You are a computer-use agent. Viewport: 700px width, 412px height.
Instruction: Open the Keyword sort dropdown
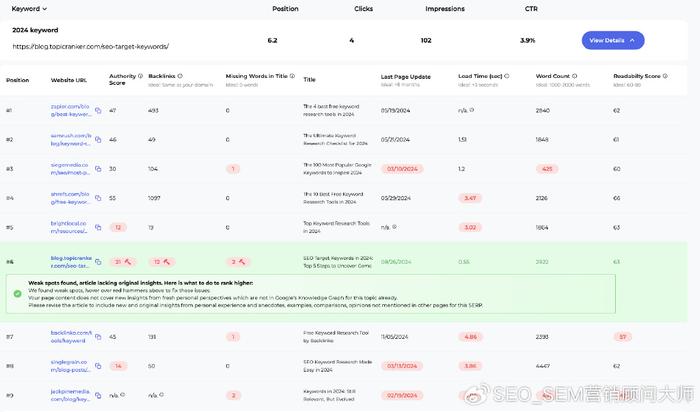29,9
